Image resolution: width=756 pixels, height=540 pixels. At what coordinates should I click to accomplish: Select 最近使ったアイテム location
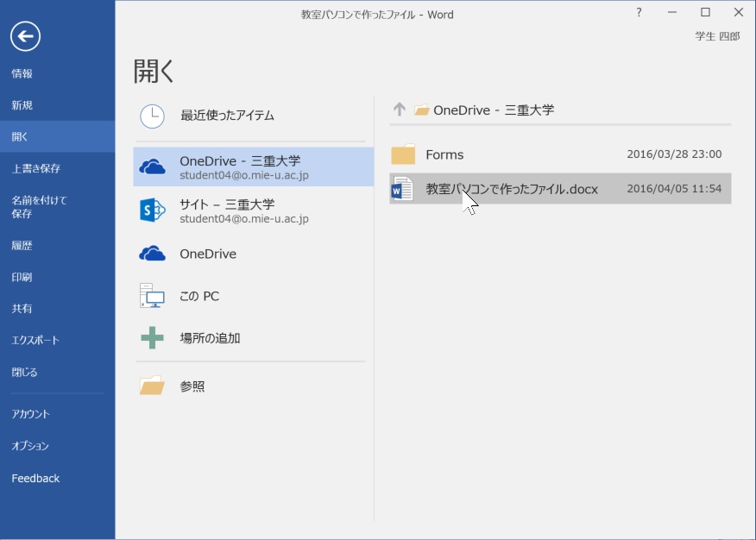[x=228, y=115]
